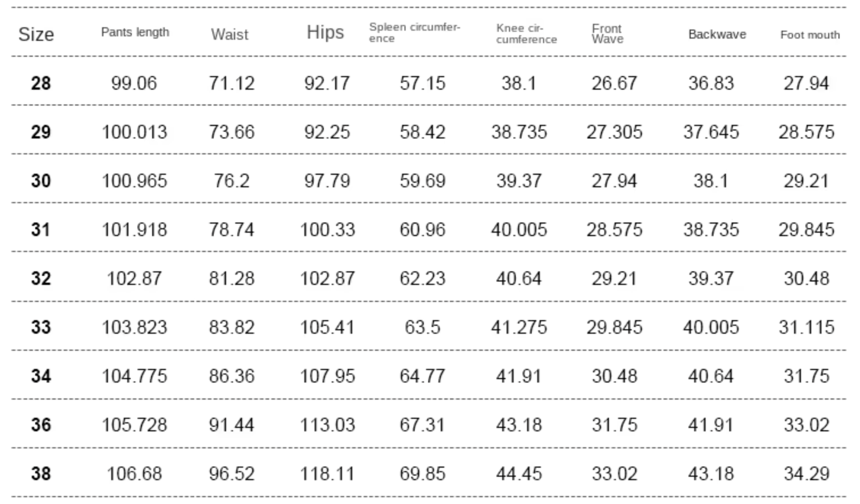This screenshot has height=504, width=860.
Task: Select front wave value 27.305
Action: pyautogui.click(x=615, y=132)
